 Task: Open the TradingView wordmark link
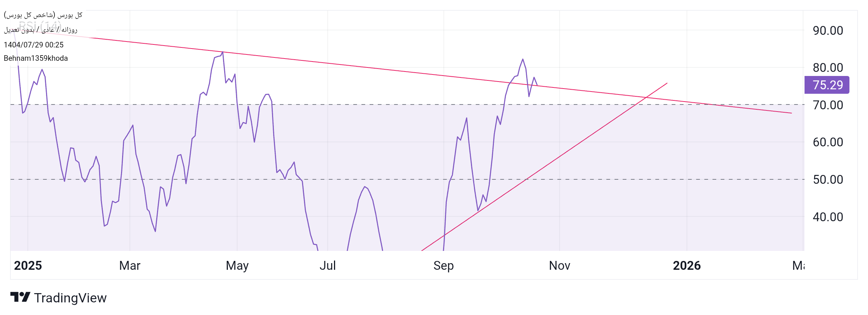click(70, 298)
